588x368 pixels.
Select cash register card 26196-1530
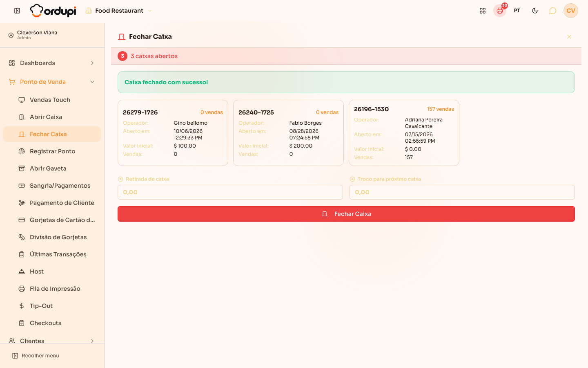(x=404, y=133)
